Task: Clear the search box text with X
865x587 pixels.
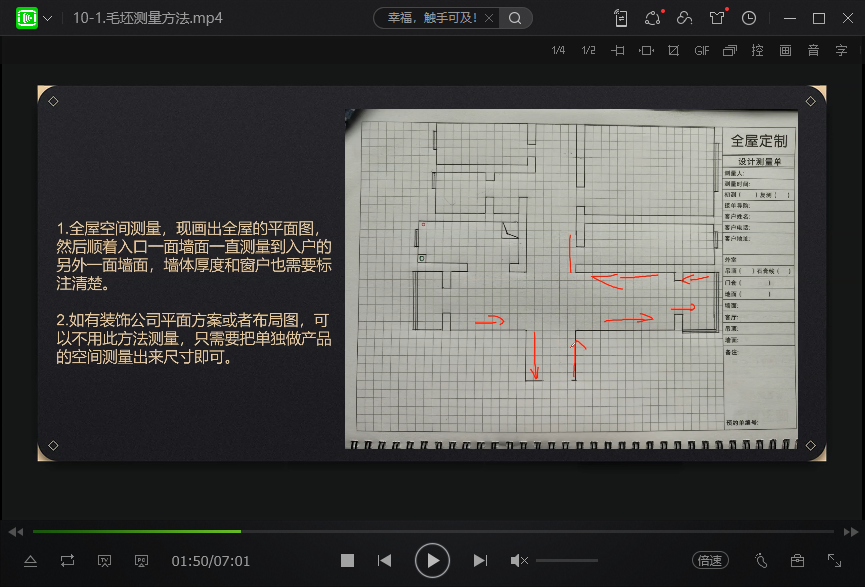Action: pos(489,18)
